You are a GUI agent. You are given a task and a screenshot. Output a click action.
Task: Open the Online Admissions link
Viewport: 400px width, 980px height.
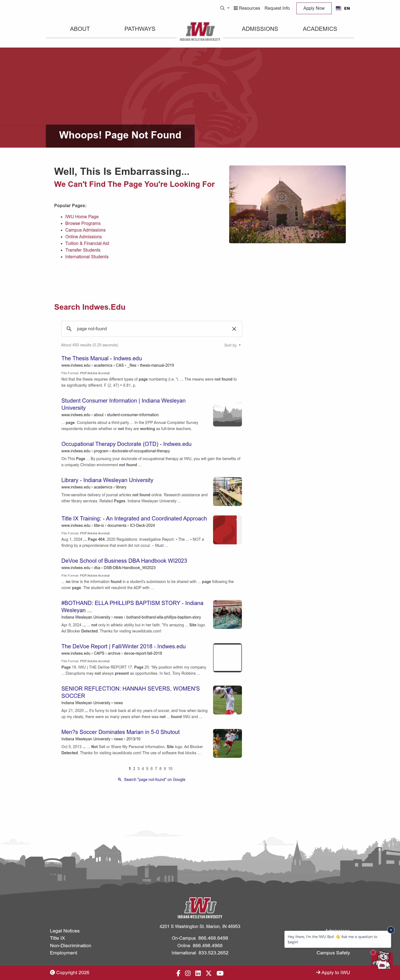pyautogui.click(x=83, y=237)
